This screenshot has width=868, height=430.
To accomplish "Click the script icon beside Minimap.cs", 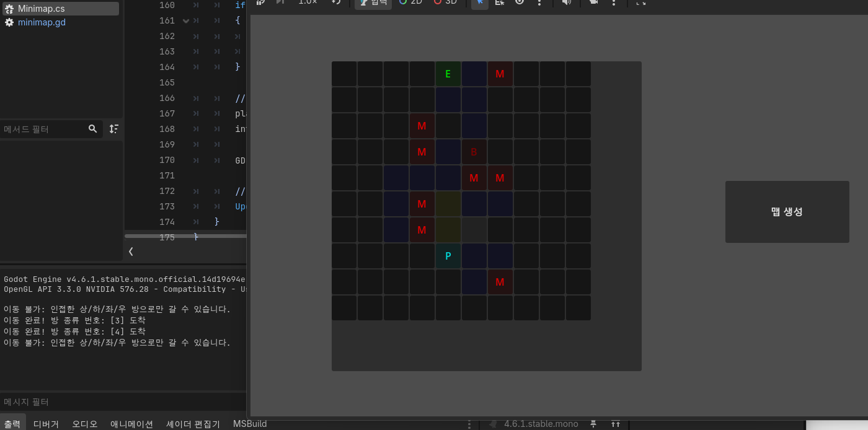I will pyautogui.click(x=9, y=9).
